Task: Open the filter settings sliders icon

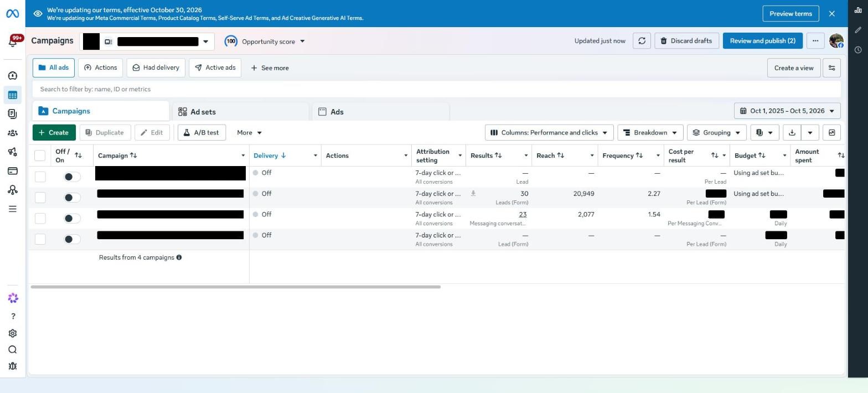Action: tap(831, 68)
